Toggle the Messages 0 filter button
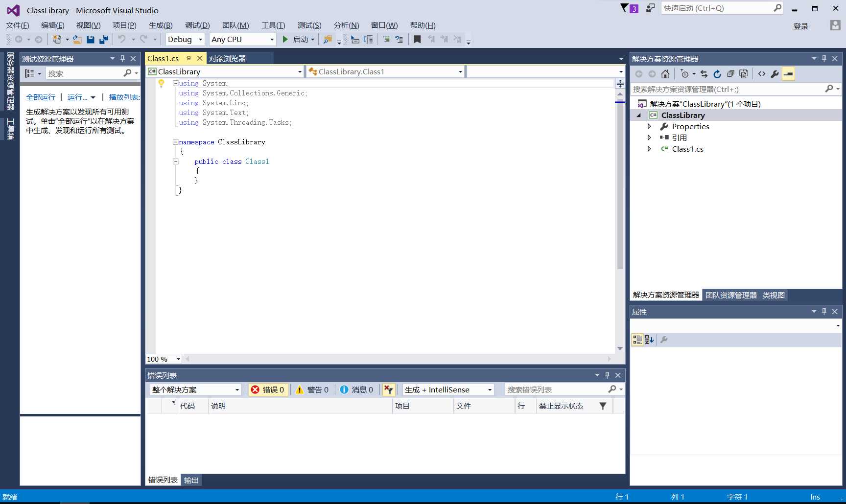The width and height of the screenshot is (846, 504). [x=357, y=389]
